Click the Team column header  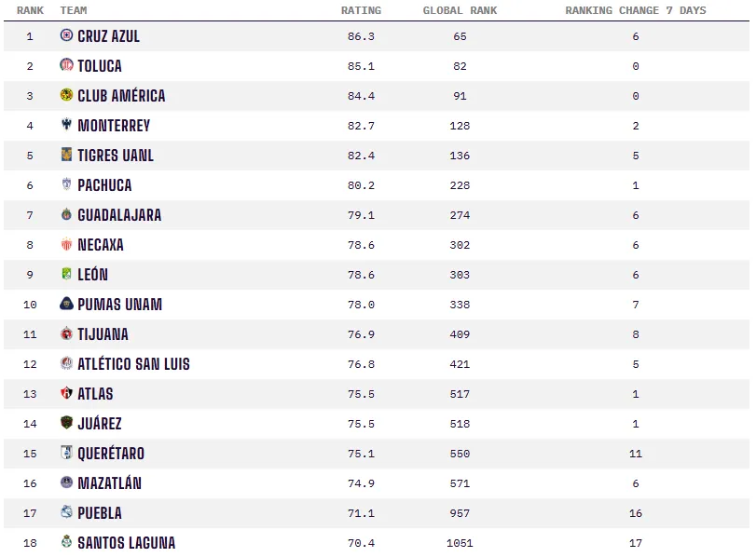tap(74, 10)
